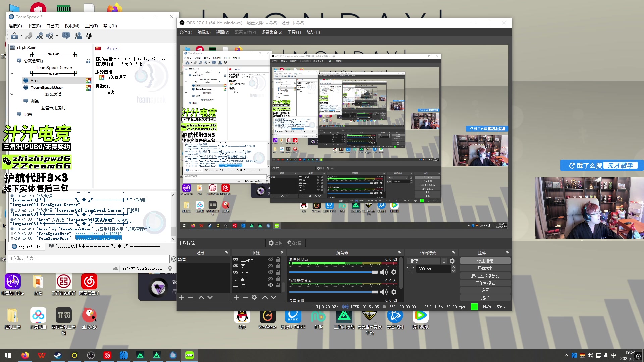Open QQ desktop shortcut
This screenshot has width=644, height=362.
click(242, 319)
